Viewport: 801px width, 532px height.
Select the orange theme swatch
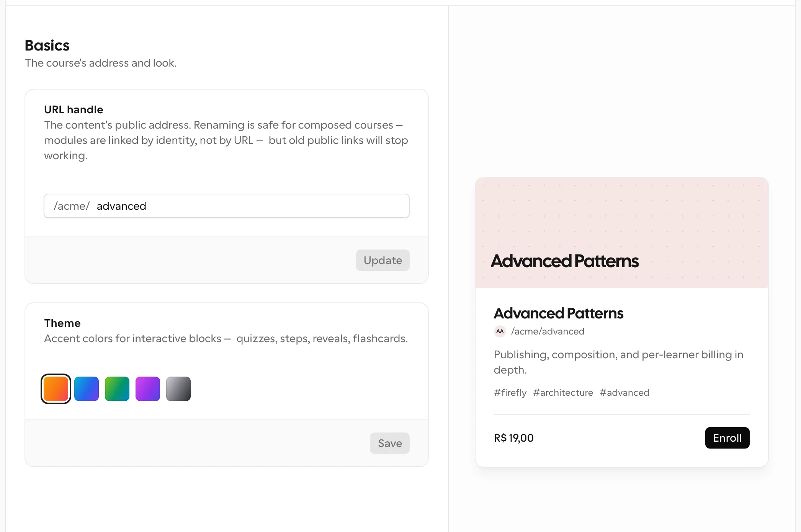pyautogui.click(x=56, y=389)
